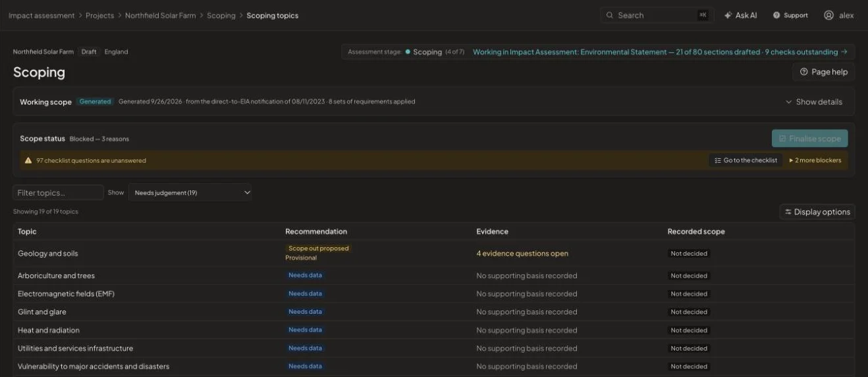Click the Support help icon
Screen dimensions: 868x377
tap(776, 15)
